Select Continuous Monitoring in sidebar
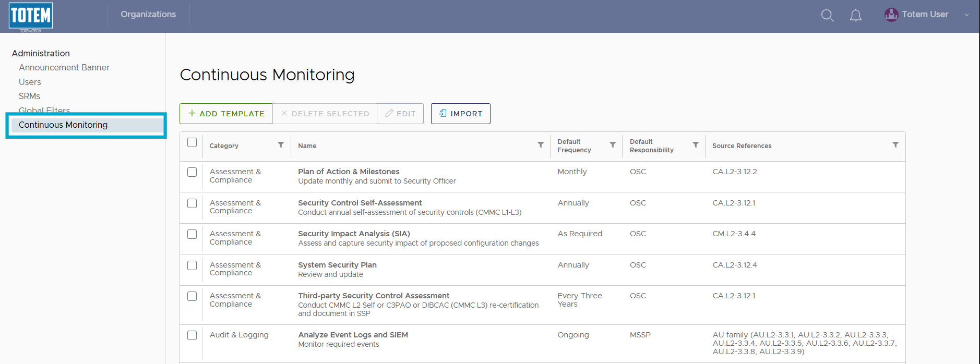The height and width of the screenshot is (364, 980). 87,125
